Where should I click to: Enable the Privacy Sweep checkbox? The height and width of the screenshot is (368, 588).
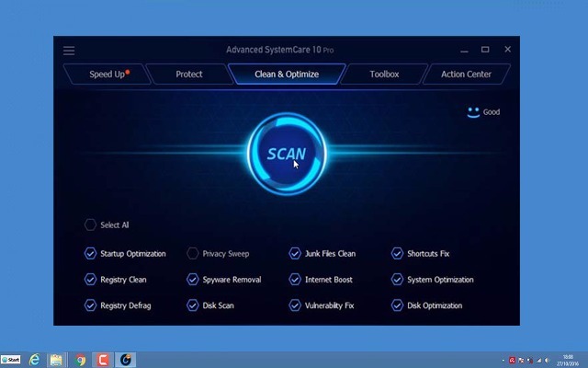[x=193, y=254]
